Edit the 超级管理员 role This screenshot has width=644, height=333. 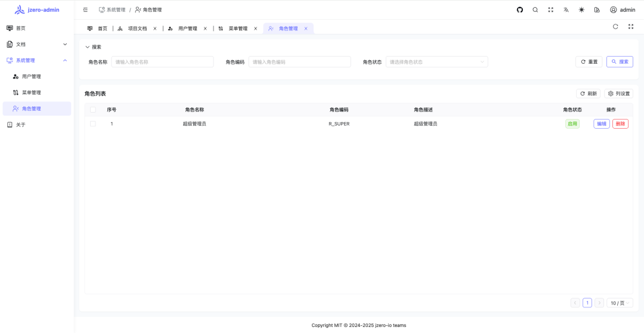[x=601, y=124]
